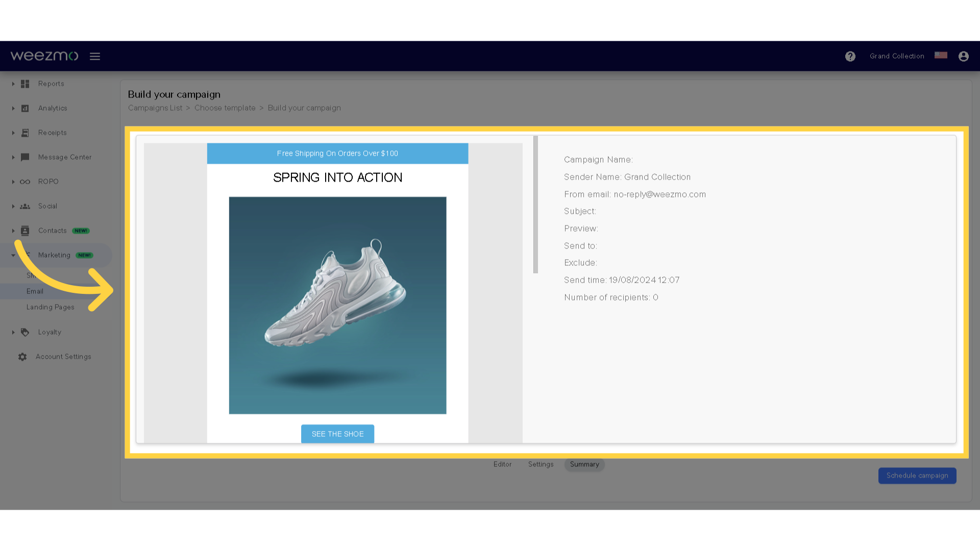Image resolution: width=980 pixels, height=551 pixels.
Task: Switch to the Settings tab
Action: click(541, 464)
